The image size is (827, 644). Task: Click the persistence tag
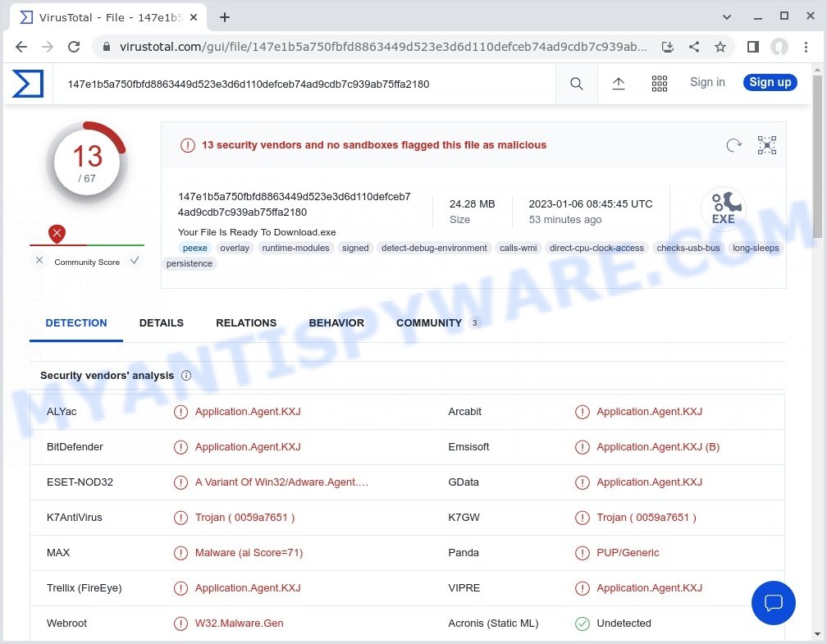(190, 263)
